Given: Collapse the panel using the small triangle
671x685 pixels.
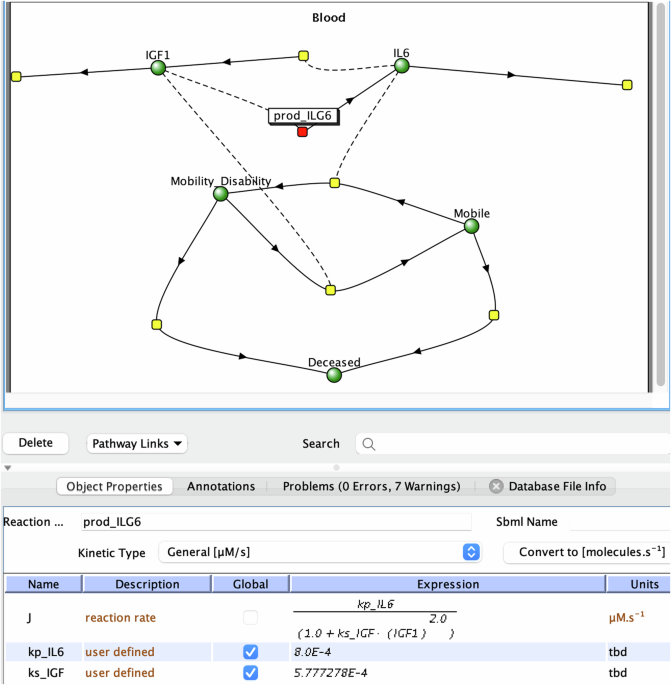Looking at the screenshot, I should (8, 467).
